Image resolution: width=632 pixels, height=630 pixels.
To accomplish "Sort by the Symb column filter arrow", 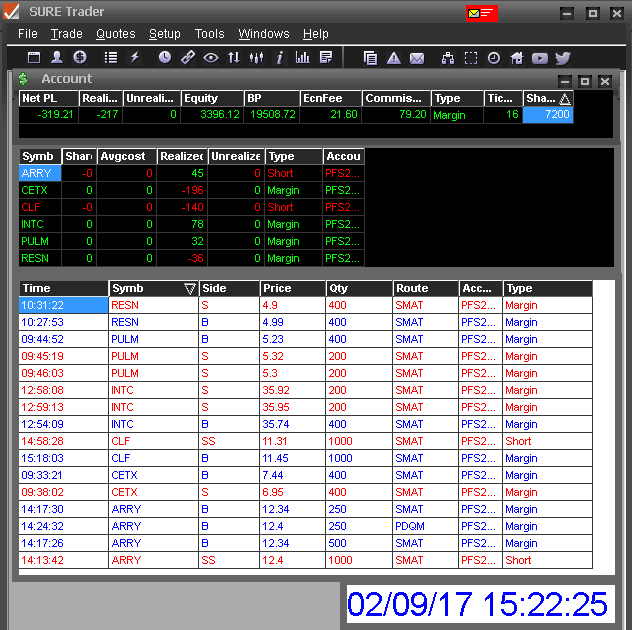I will pyautogui.click(x=189, y=289).
